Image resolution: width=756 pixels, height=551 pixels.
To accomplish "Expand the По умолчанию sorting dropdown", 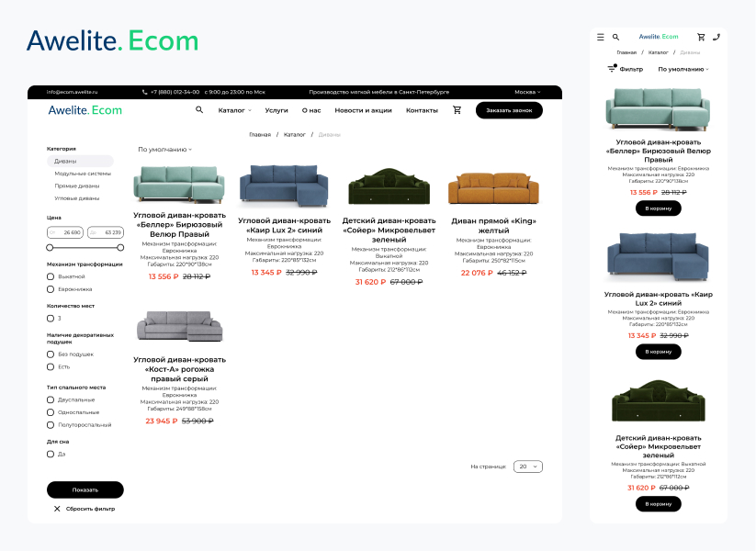I will [x=165, y=150].
